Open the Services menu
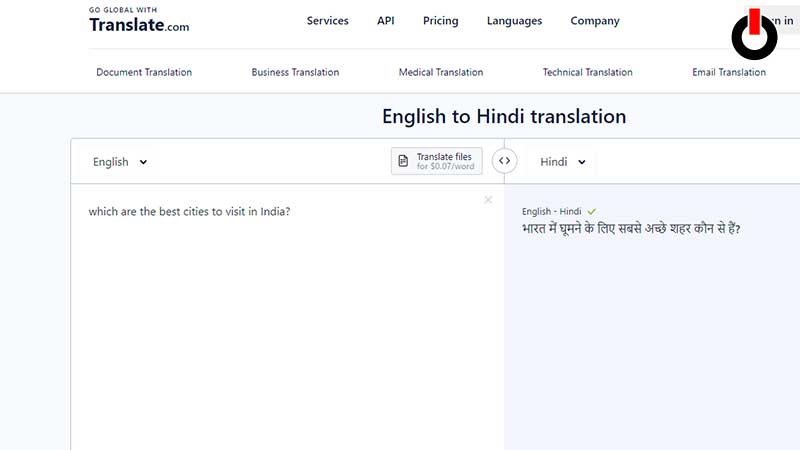 (328, 21)
